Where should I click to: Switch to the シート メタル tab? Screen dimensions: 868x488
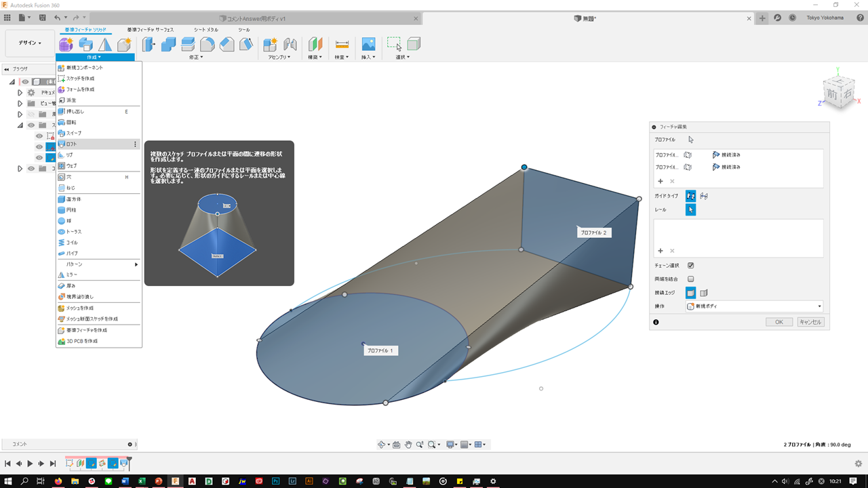206,30
